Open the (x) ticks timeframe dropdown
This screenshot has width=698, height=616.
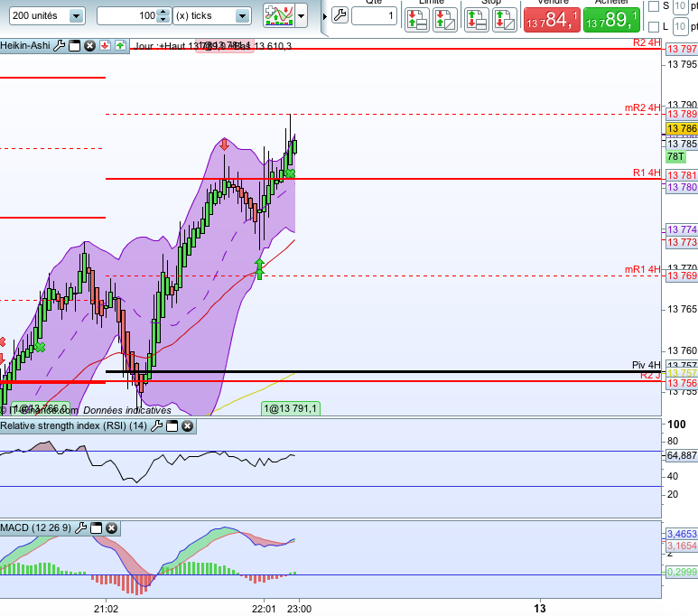coord(242,16)
